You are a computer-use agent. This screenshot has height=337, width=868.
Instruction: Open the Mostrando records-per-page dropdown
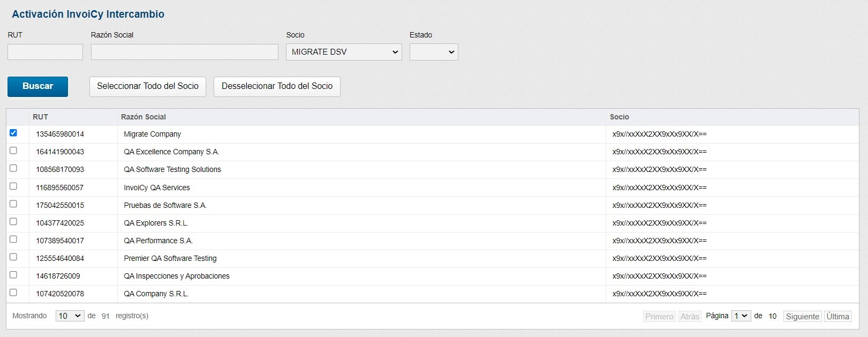[70, 316]
